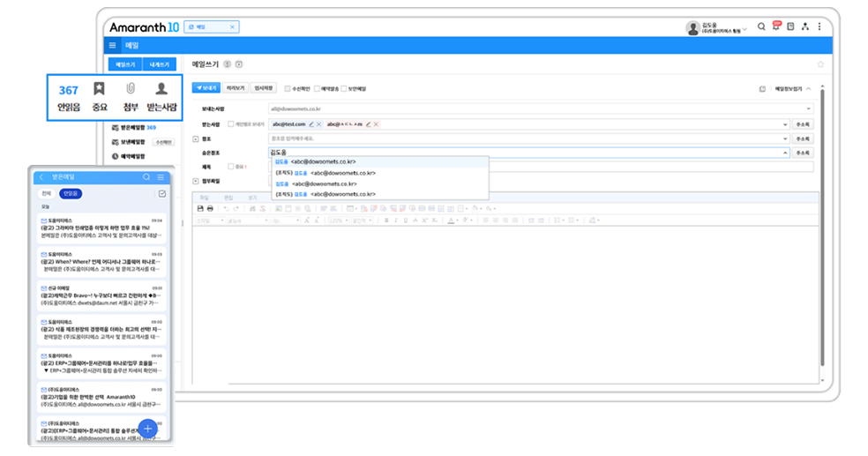Choose the first 김도움 autocomplete suggestion
868x456 pixels.
[380, 162]
